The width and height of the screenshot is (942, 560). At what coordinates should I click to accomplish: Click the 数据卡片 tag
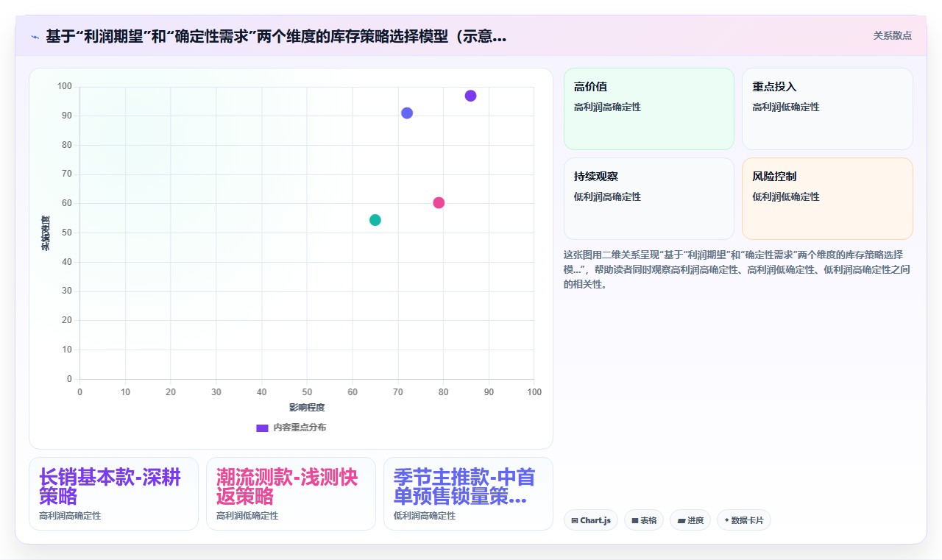[744, 520]
